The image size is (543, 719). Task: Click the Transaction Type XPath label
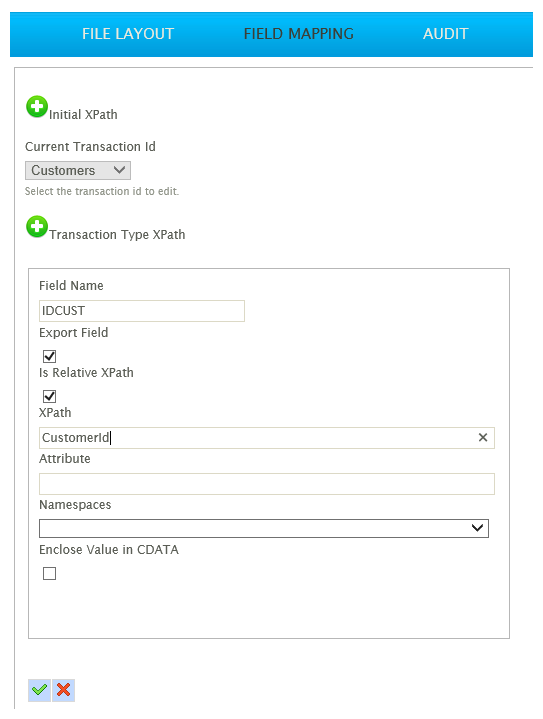point(117,235)
